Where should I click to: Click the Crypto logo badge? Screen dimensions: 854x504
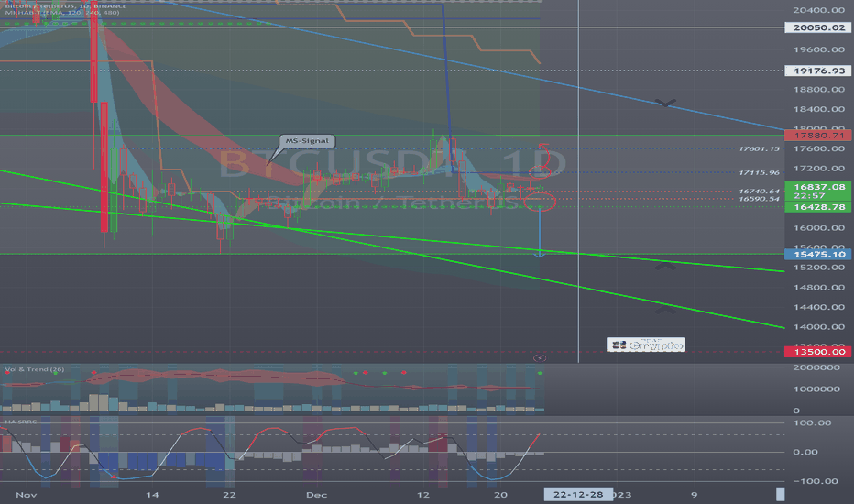[646, 345]
